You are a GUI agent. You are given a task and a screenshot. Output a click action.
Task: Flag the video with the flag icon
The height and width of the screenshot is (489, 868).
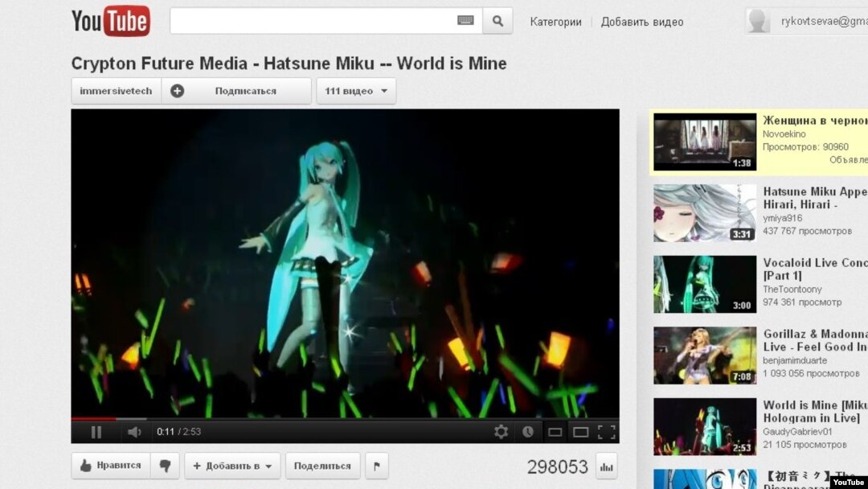click(377, 466)
